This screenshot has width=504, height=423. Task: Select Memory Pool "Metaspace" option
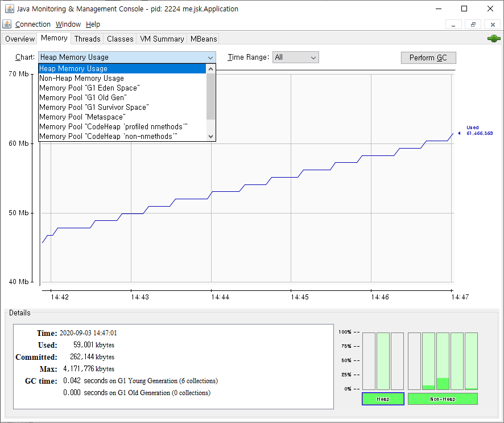coord(122,117)
